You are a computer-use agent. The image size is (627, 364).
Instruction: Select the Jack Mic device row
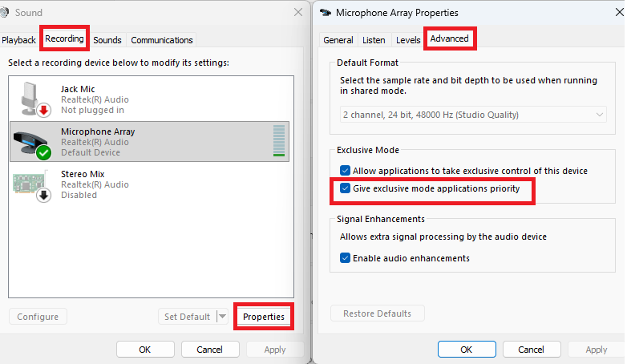[x=149, y=99]
